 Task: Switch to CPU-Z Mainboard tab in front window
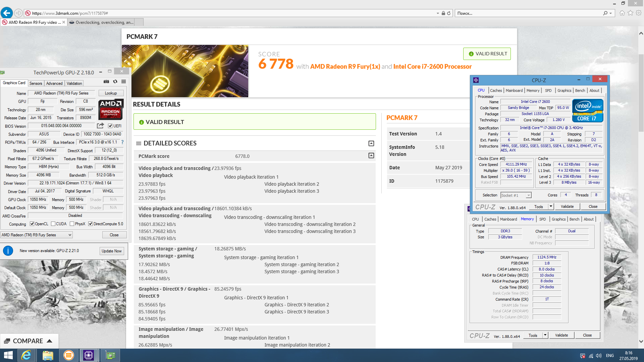(x=514, y=90)
